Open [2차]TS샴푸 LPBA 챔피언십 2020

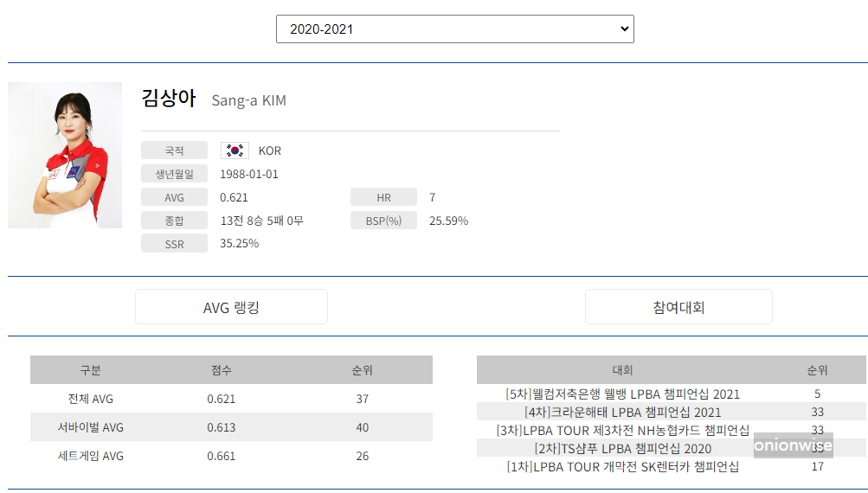pyautogui.click(x=623, y=449)
